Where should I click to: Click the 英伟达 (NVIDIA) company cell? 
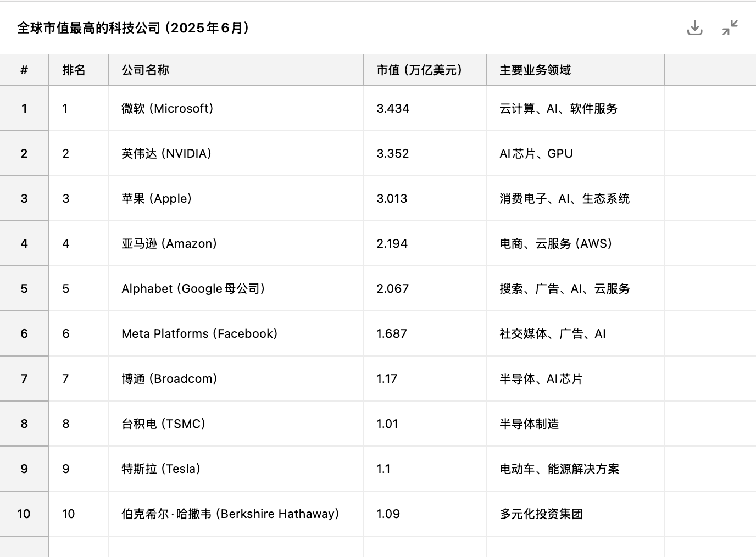point(236,153)
